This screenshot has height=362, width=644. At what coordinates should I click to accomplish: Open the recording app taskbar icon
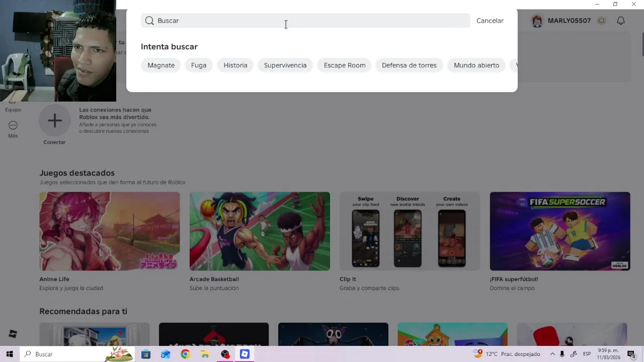click(225, 354)
